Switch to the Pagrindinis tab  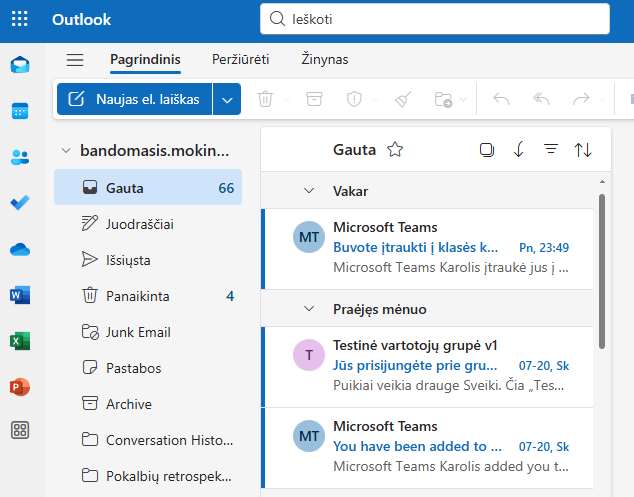point(146,59)
